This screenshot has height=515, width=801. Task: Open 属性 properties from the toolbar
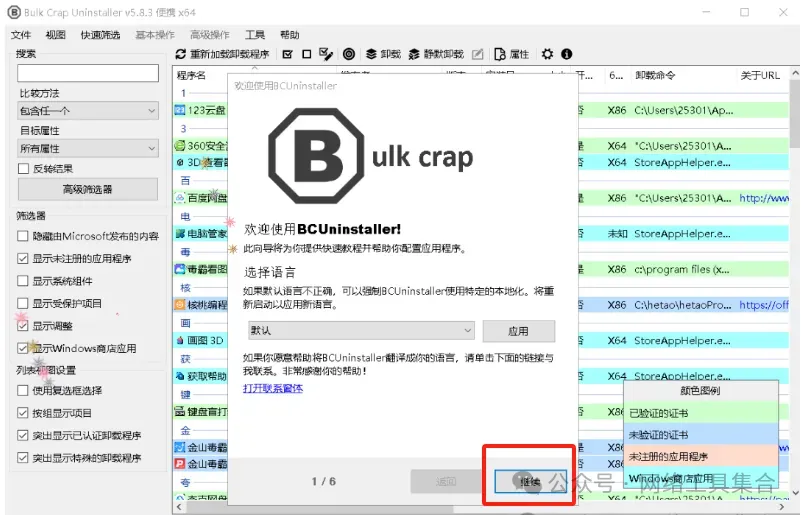[512, 54]
